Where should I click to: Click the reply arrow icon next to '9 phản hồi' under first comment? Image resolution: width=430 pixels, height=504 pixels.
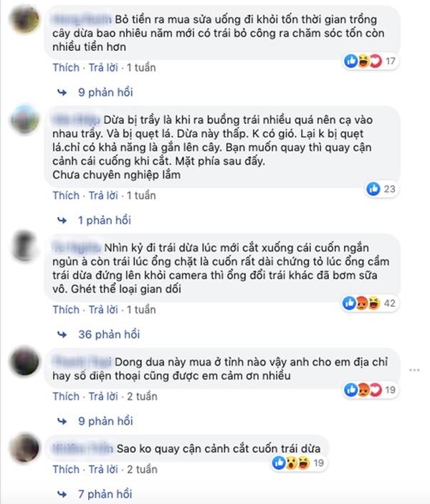(62, 92)
